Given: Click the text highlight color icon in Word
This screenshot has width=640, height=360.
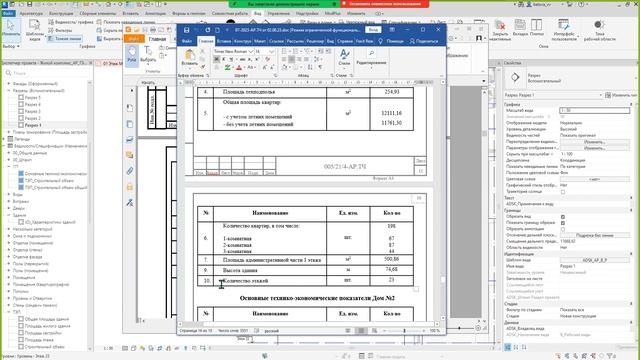Looking at the screenshot, I should tap(227, 67).
